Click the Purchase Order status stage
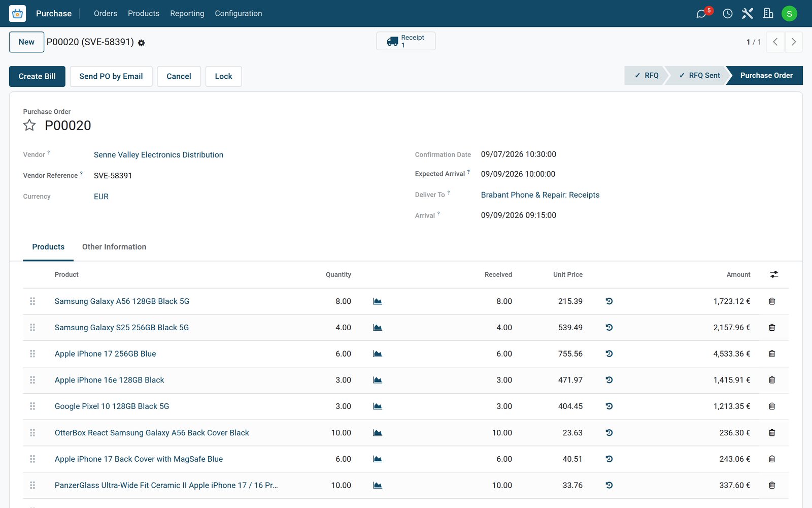 pyautogui.click(x=766, y=75)
